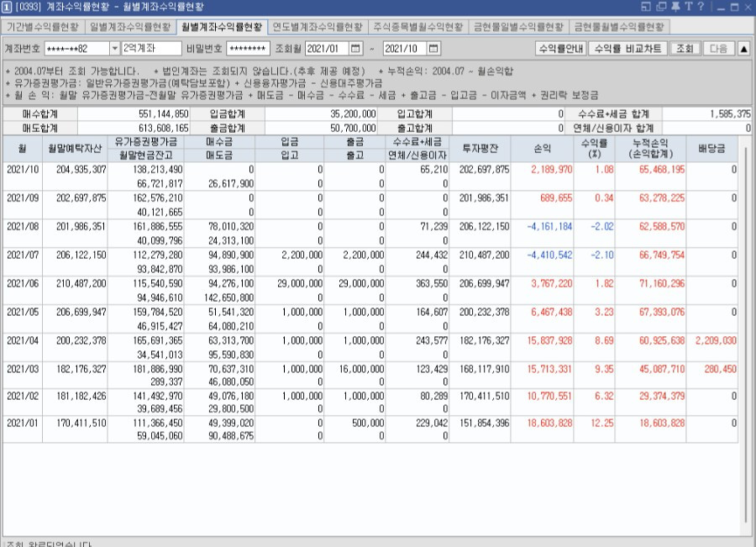Click 출금합계 value 50,700,000

(353, 129)
